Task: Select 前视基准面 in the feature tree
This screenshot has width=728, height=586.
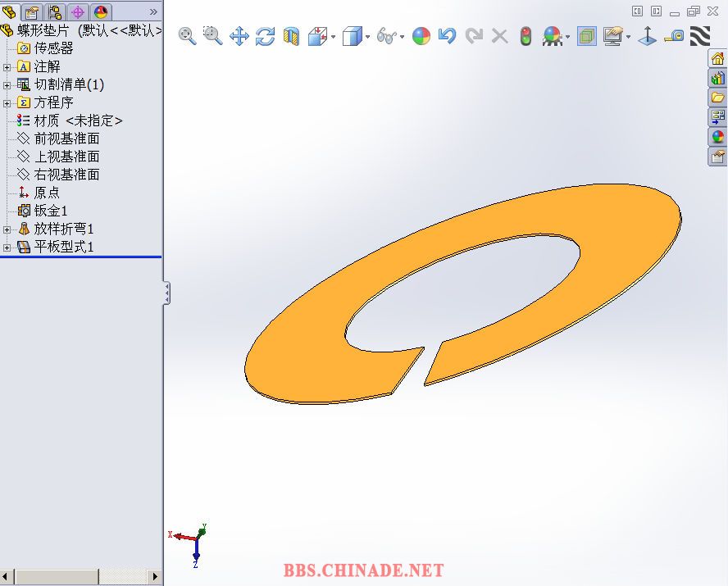Action: (x=66, y=139)
